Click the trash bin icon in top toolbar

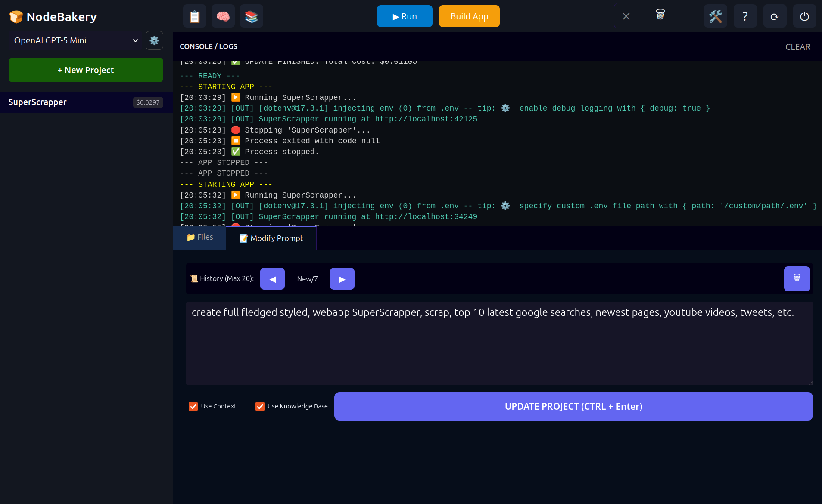[660, 15]
